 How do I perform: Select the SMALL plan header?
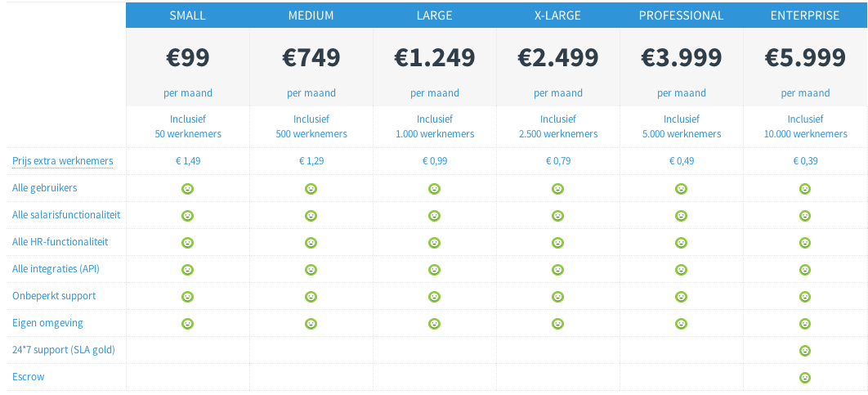pyautogui.click(x=188, y=16)
